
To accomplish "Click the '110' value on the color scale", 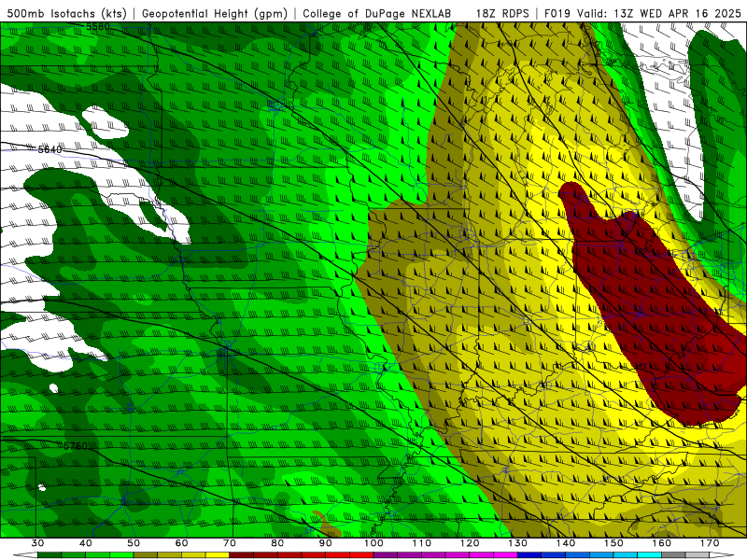I will (422, 543).
